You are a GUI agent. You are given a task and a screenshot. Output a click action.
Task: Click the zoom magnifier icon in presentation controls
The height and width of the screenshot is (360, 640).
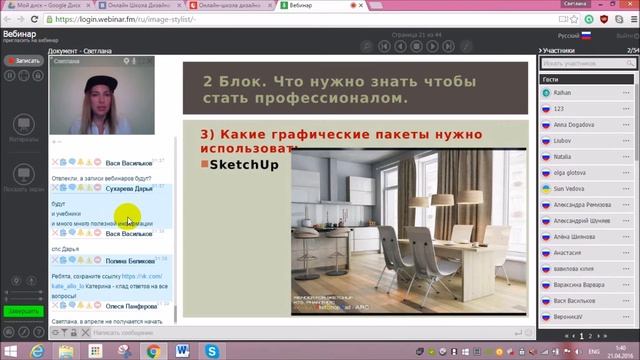pos(367,47)
